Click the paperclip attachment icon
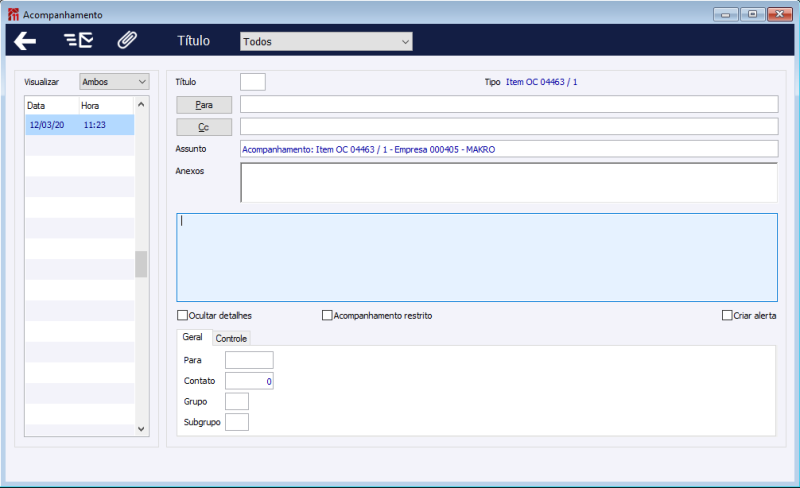This screenshot has width=800, height=488. [x=127, y=40]
